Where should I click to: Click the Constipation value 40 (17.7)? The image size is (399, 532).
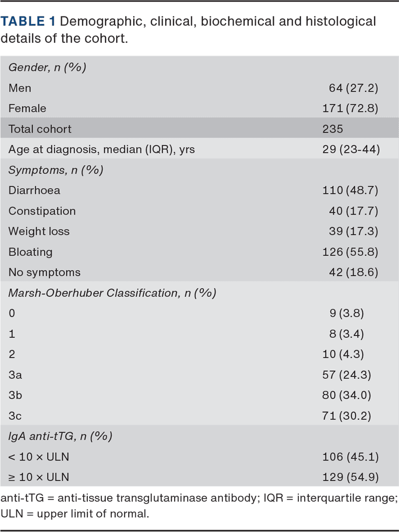[x=353, y=211]
